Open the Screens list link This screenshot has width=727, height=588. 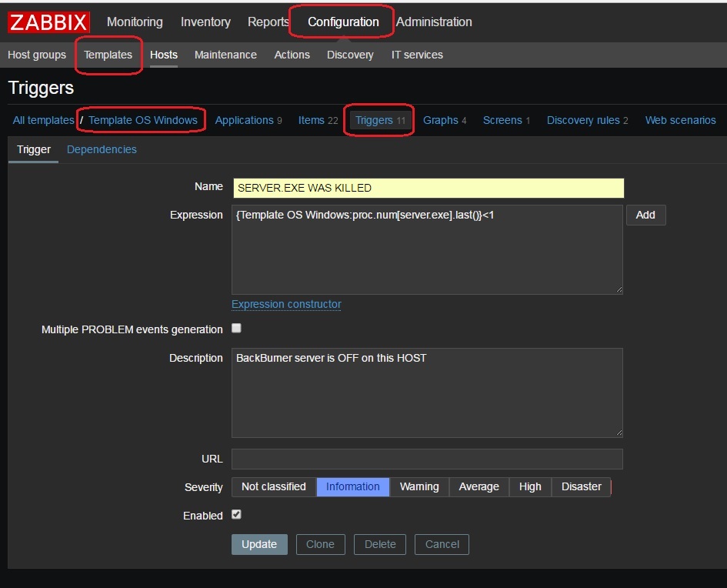click(x=502, y=120)
